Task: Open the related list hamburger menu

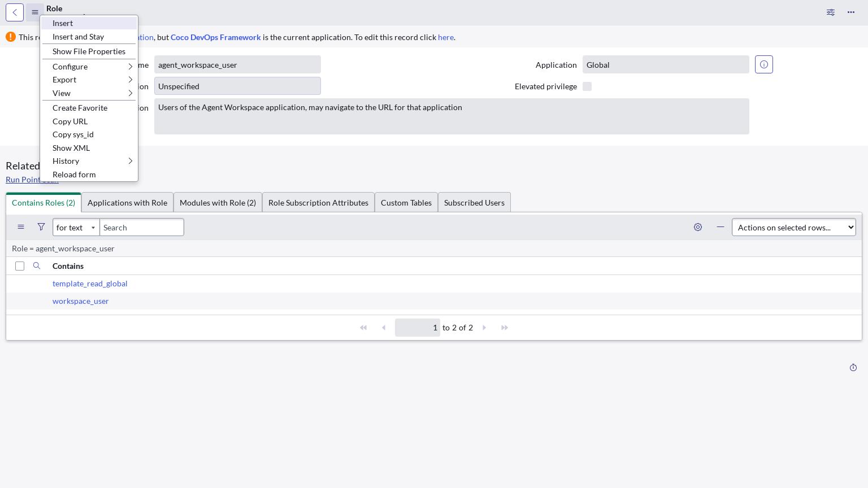Action: pos(21,227)
